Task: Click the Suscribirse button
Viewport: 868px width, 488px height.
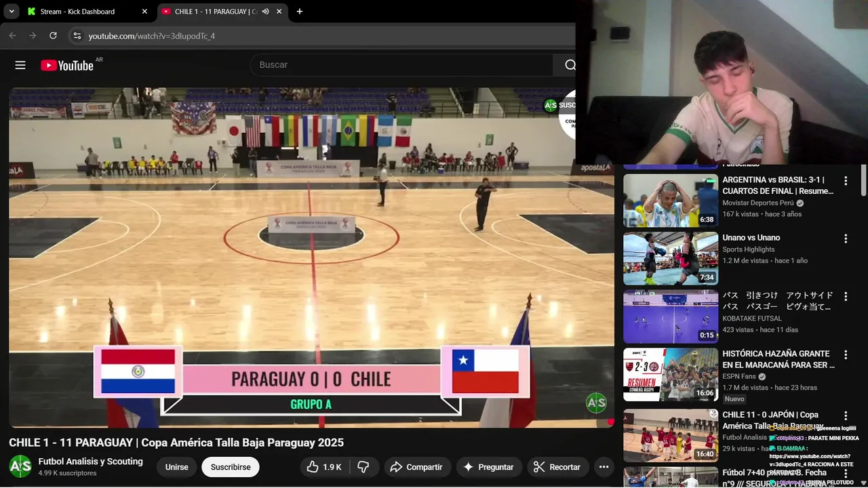Action: [231, 467]
